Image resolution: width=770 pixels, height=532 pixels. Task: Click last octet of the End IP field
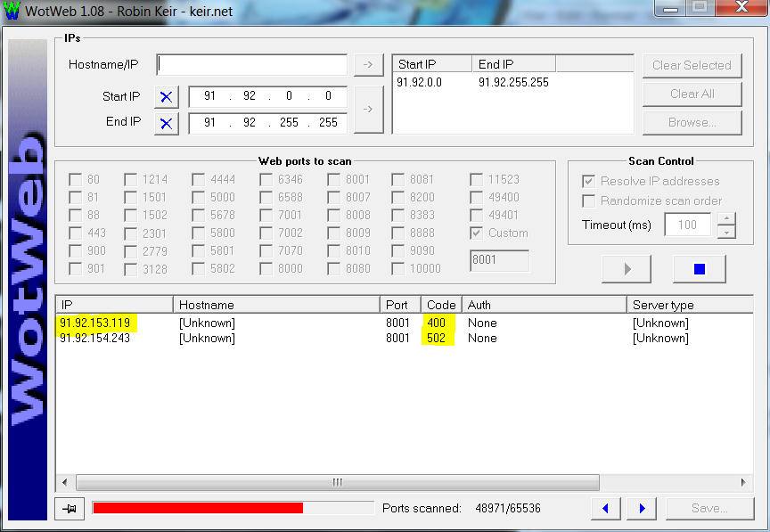coord(328,122)
